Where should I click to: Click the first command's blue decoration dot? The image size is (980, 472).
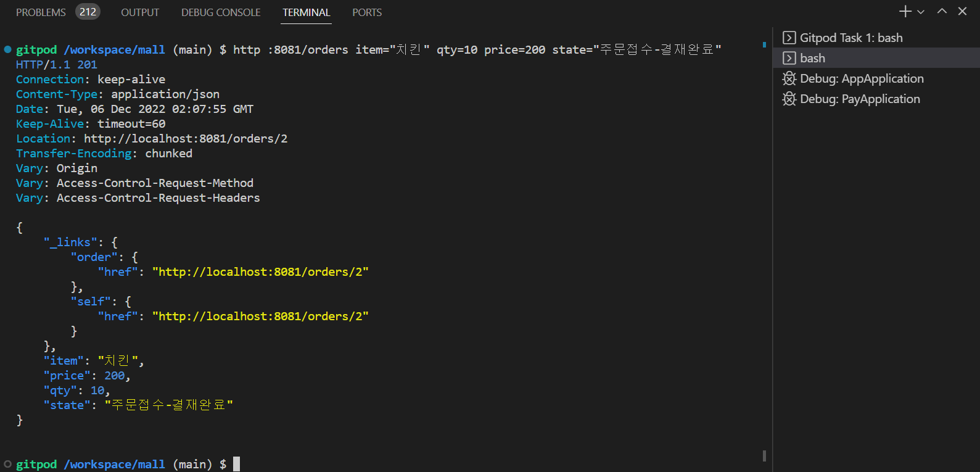click(x=7, y=49)
